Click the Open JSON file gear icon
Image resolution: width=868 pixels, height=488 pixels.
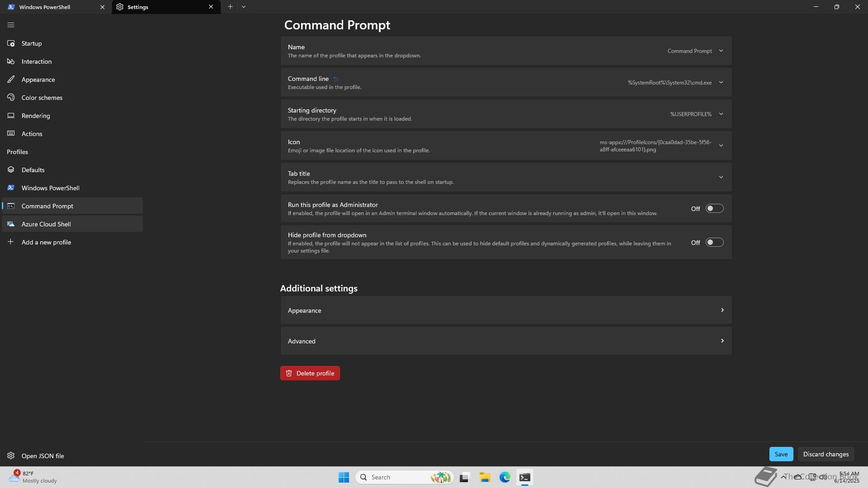point(11,456)
